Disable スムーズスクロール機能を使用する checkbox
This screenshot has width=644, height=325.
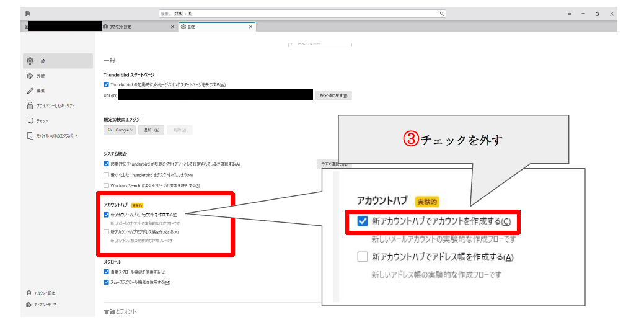point(107,282)
